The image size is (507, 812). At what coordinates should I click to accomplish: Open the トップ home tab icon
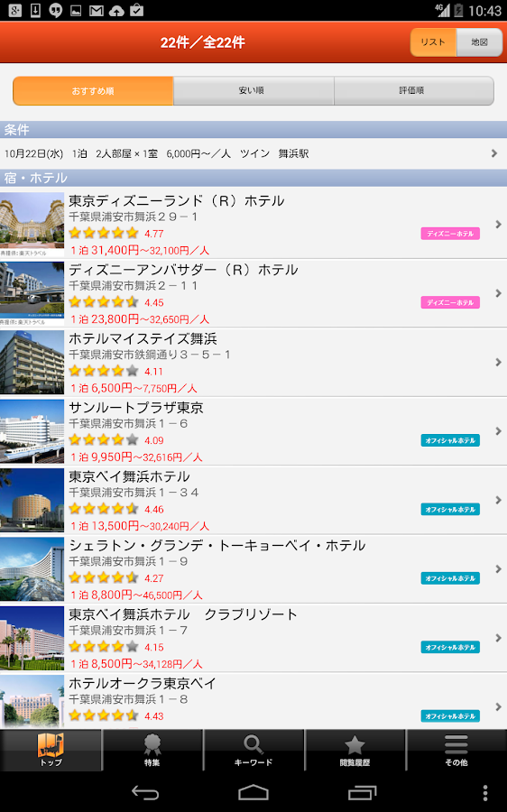coord(51,751)
